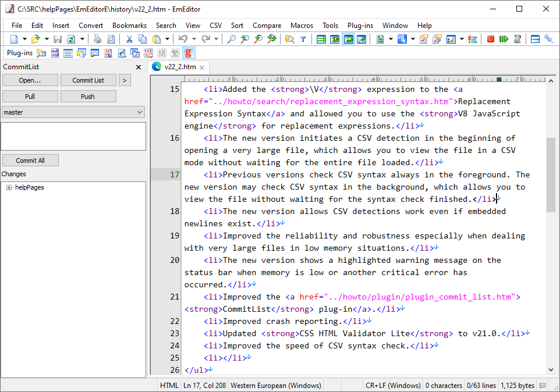The width and height of the screenshot is (560, 392).
Task: Click the Commit List button
Action: click(88, 80)
